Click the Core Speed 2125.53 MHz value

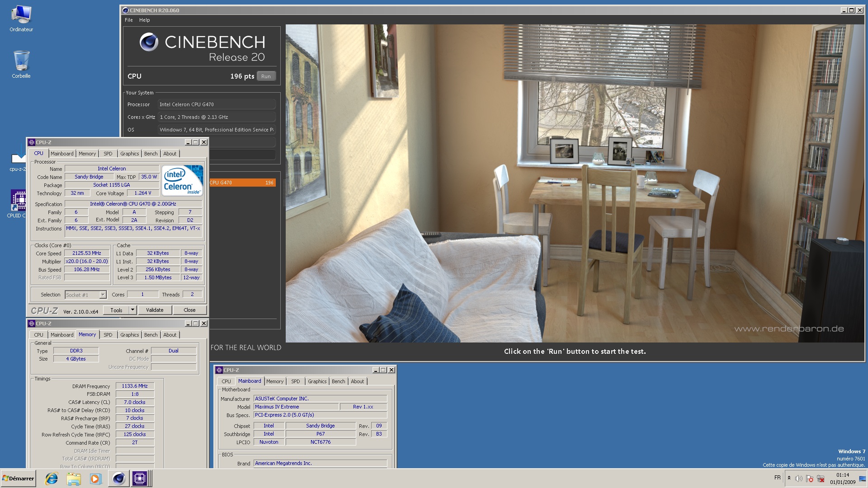point(87,253)
